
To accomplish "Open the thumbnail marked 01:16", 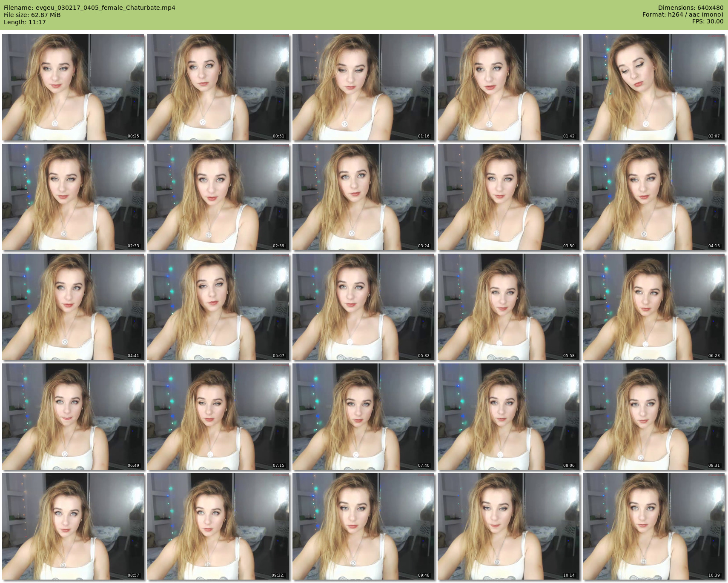I will click(x=364, y=87).
